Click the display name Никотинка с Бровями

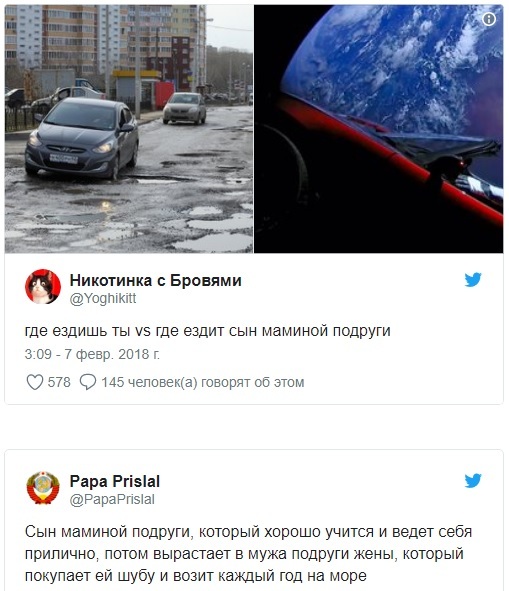pyautogui.click(x=155, y=280)
